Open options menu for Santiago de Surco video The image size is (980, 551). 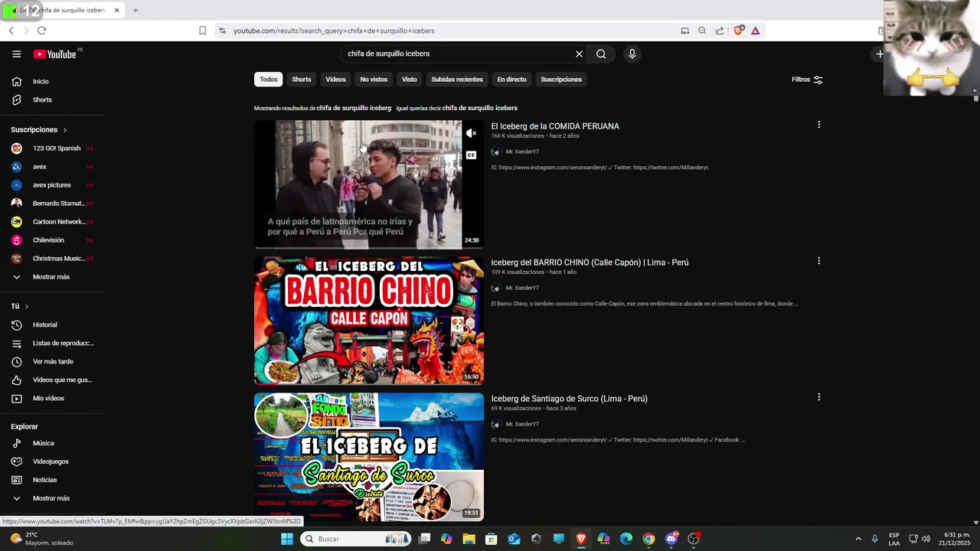click(818, 397)
